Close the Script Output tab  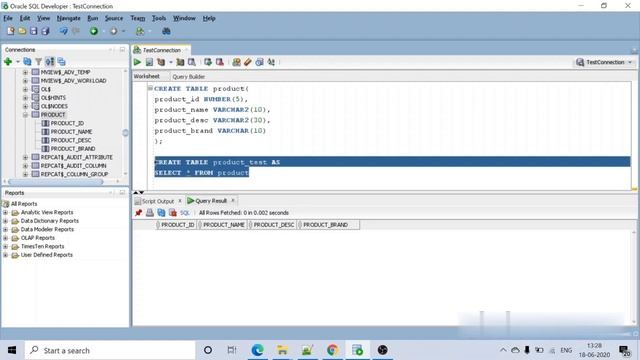click(x=180, y=201)
